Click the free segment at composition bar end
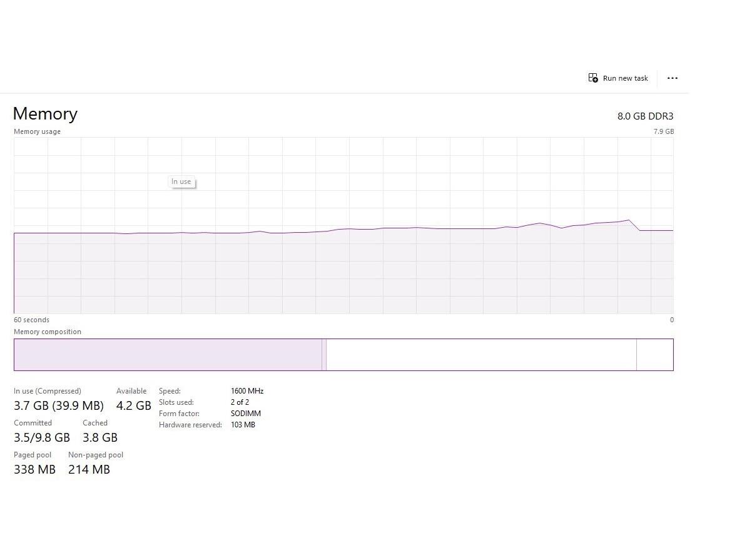This screenshot has height=560, width=747. (654, 355)
